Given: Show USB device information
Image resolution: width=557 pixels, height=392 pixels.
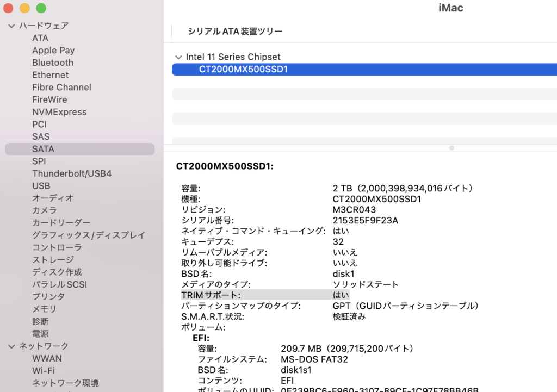Looking at the screenshot, I should click(41, 186).
